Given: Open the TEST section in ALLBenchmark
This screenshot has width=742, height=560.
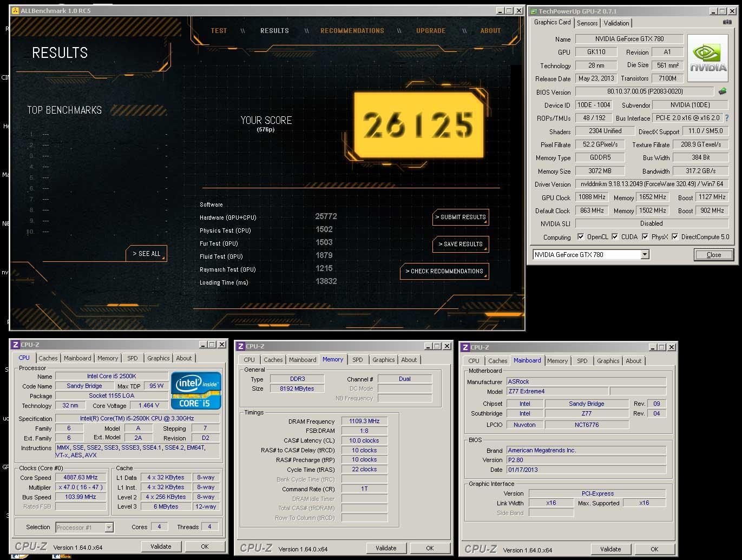Looking at the screenshot, I should click(219, 31).
